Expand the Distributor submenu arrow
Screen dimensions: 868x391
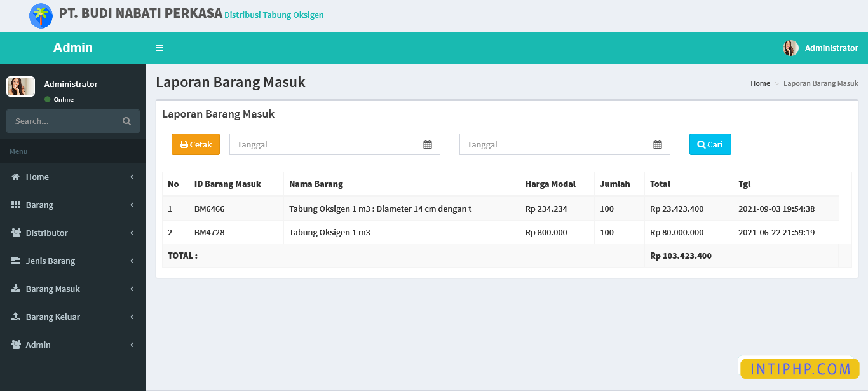[x=132, y=233]
